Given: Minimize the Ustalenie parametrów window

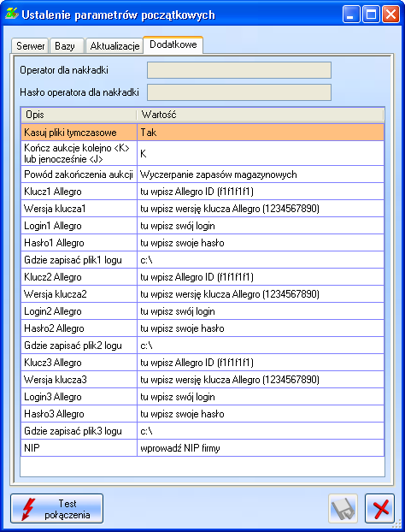Looking at the screenshot, I should pyautogui.click(x=351, y=15).
